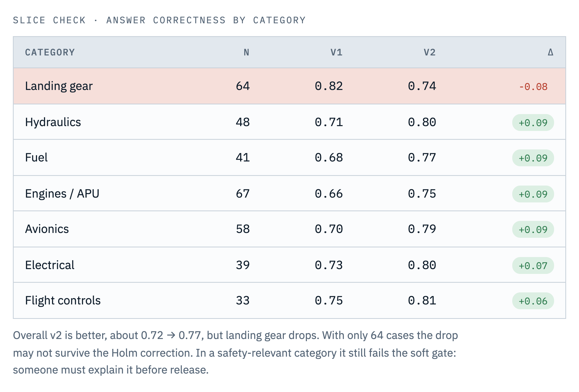Select the Flight controls row label
This screenshot has width=579, height=392.
click(63, 301)
